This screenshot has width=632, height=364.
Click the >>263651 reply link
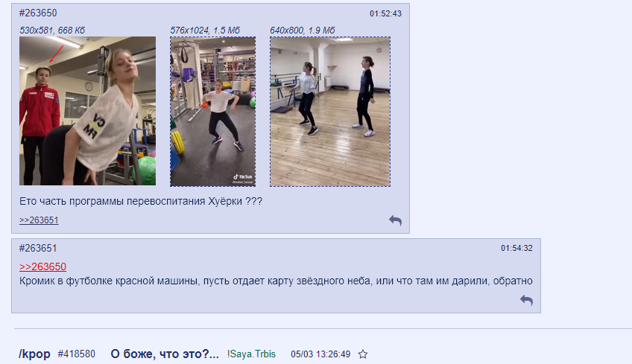pos(39,220)
